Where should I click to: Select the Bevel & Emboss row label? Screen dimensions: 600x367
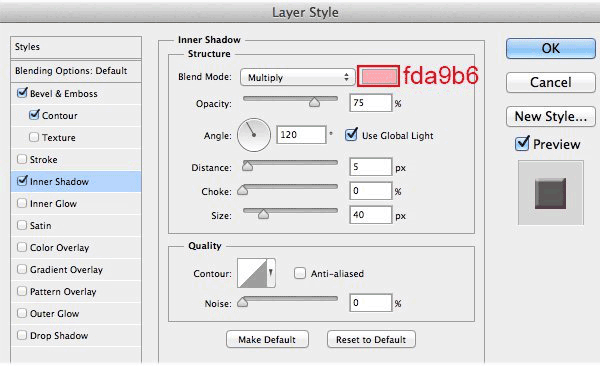pyautogui.click(x=64, y=94)
